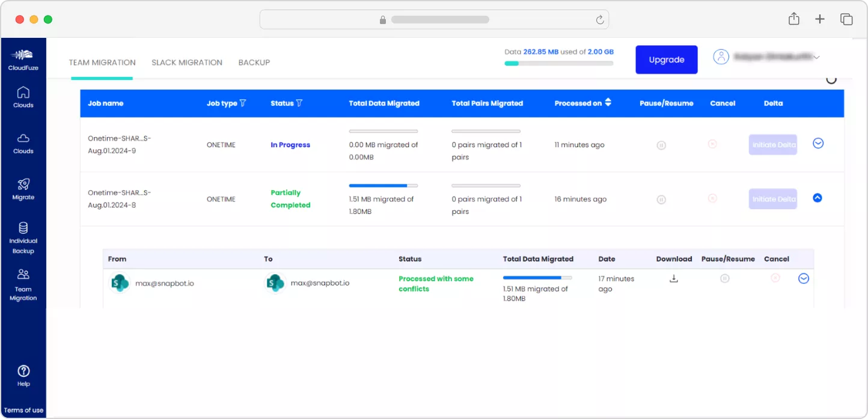Open Individual Backup in sidebar
The width and height of the screenshot is (868, 419).
(23, 237)
